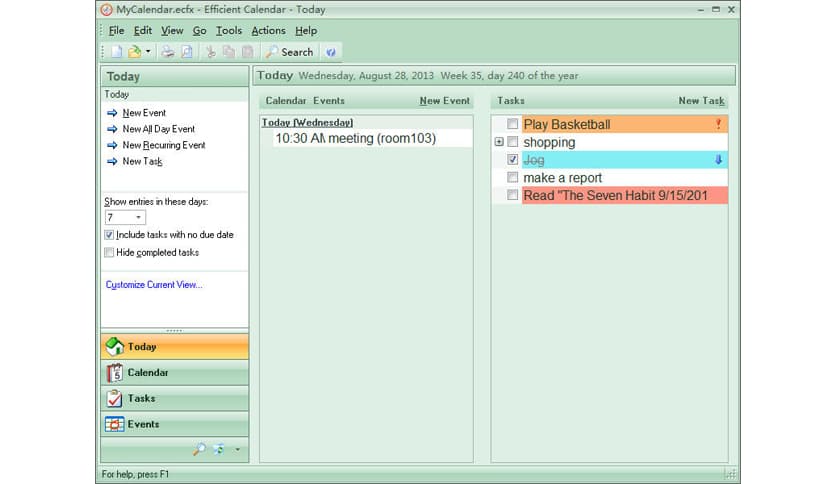
Task: Check the make a report task checkbox
Action: pyautogui.click(x=512, y=177)
